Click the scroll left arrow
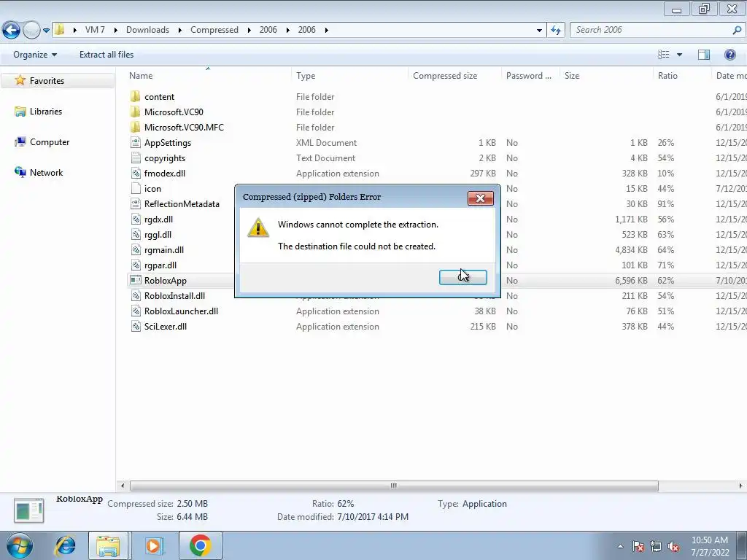 click(123, 486)
